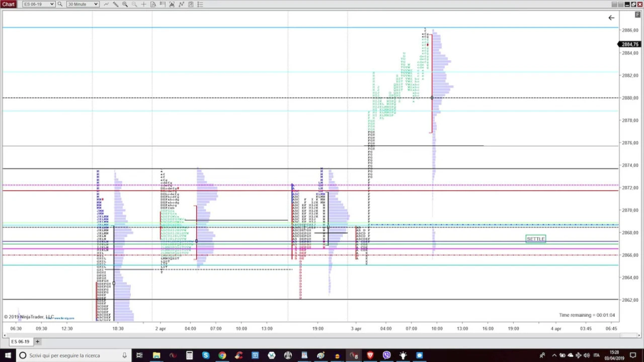Click the 2862.00 price axis label
Screen dimensions: 644x362
tap(630, 300)
